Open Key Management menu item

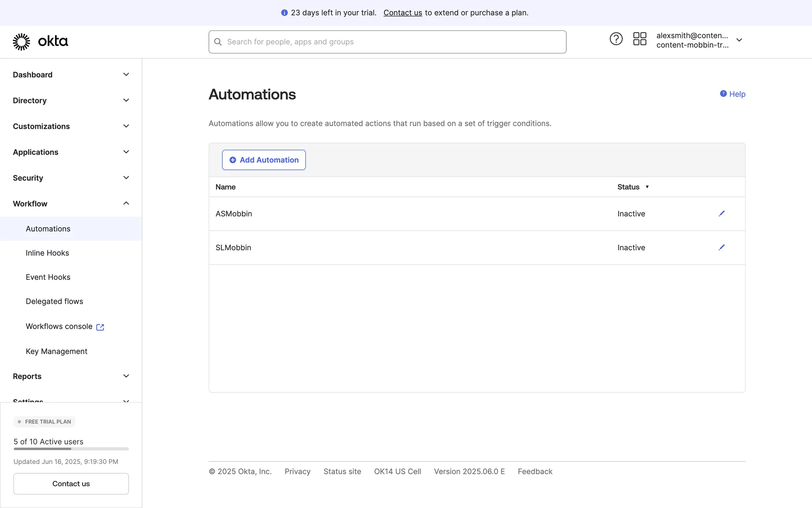pos(57,351)
